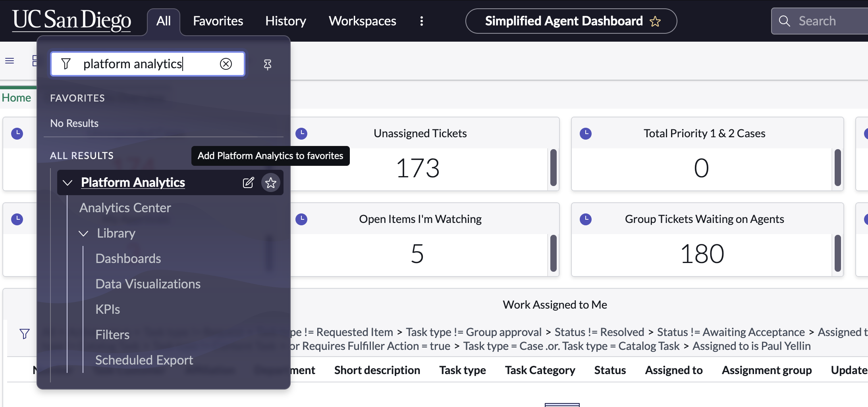Open the Unassigned Tickets count 173
Screen dimensions: 868x407
click(418, 168)
